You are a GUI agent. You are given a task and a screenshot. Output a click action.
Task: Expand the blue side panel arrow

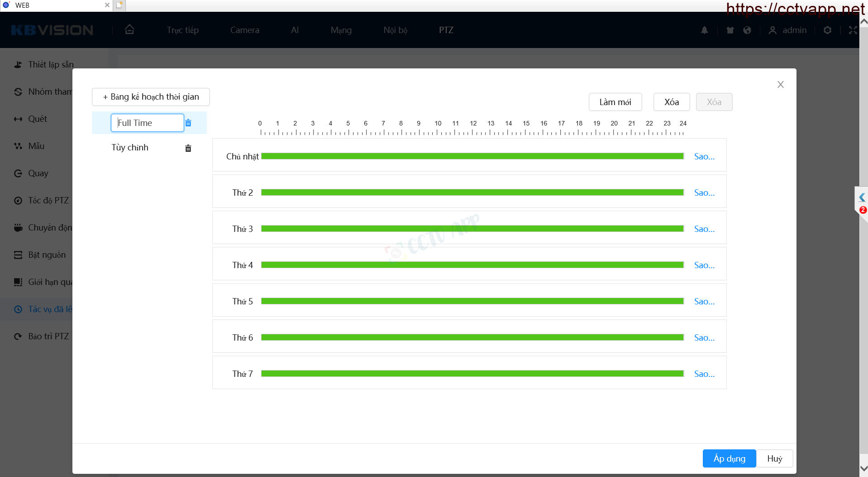click(862, 198)
